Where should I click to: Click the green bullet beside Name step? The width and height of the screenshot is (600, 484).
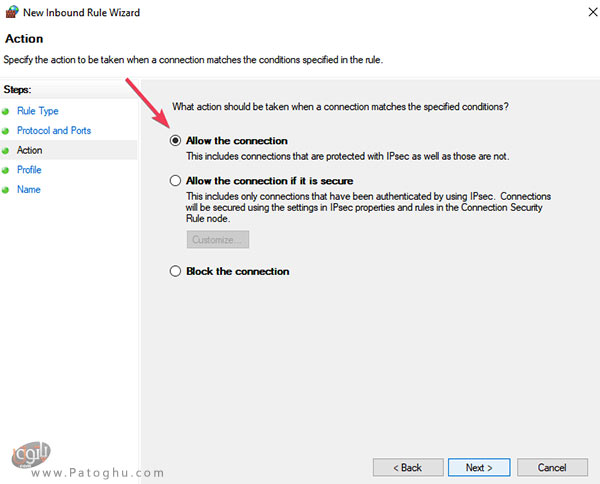[x=5, y=190]
